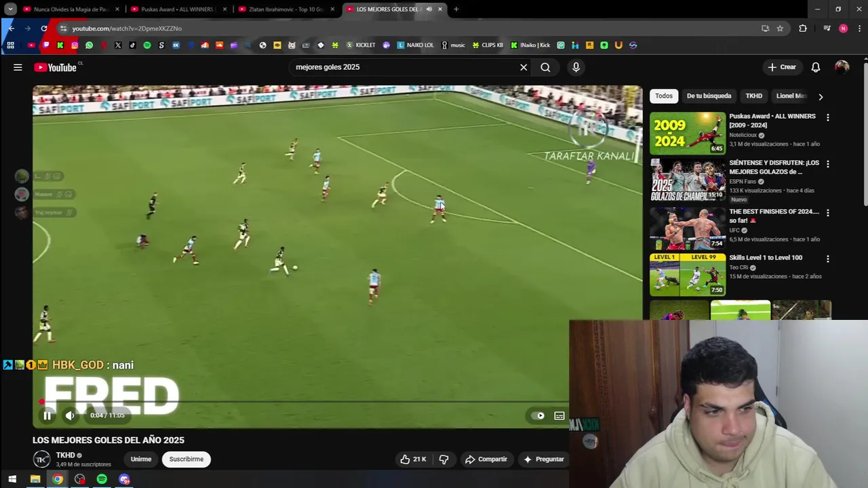
Task: Open the Apps grid in bookmarks bar
Action: pos(10,45)
